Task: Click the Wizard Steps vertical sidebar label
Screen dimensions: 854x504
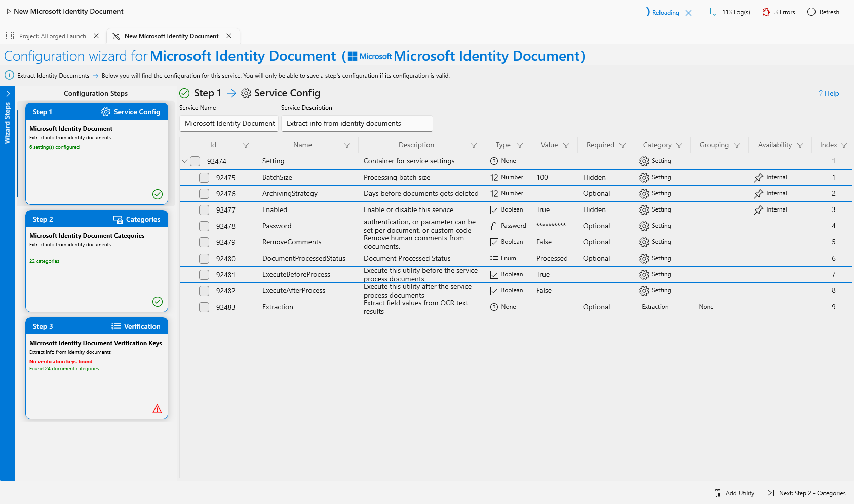Action: pos(7,123)
